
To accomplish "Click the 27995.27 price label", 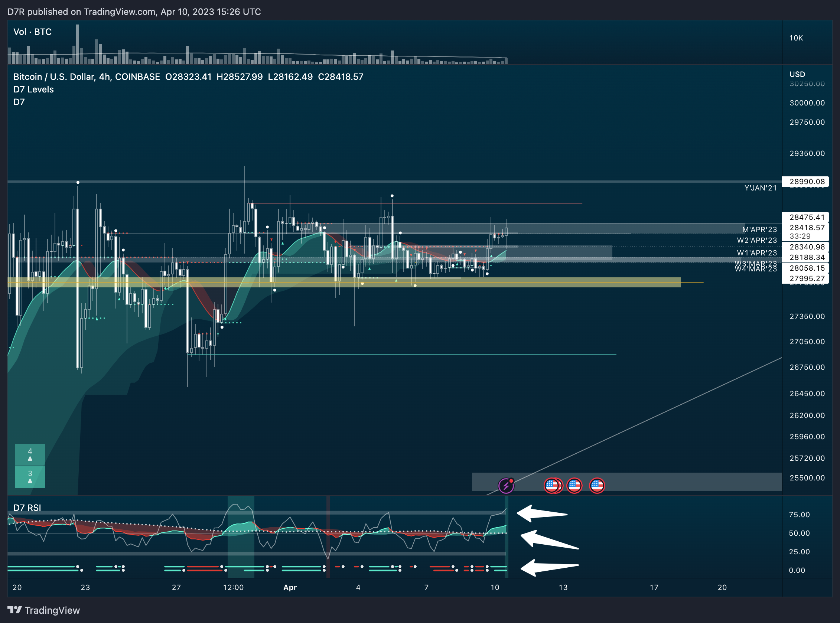I will click(805, 279).
